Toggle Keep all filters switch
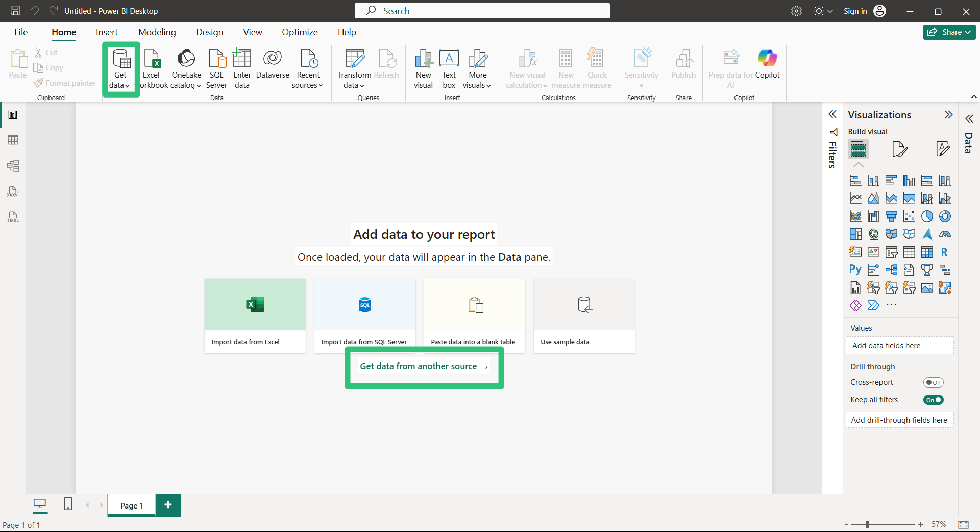The height and width of the screenshot is (532, 980). tap(934, 400)
